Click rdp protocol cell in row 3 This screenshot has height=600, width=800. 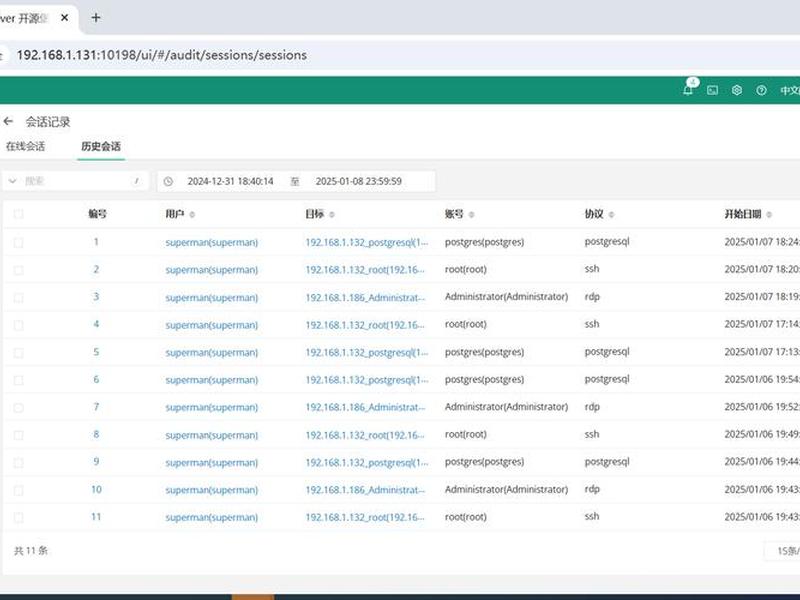592,297
